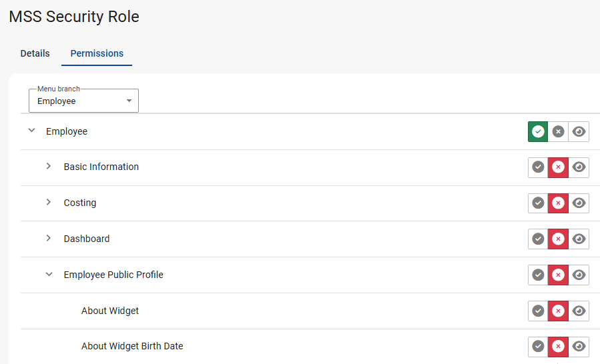The image size is (600, 364).
Task: Click the red deny X for Employee Public Profile
Action: [559, 275]
